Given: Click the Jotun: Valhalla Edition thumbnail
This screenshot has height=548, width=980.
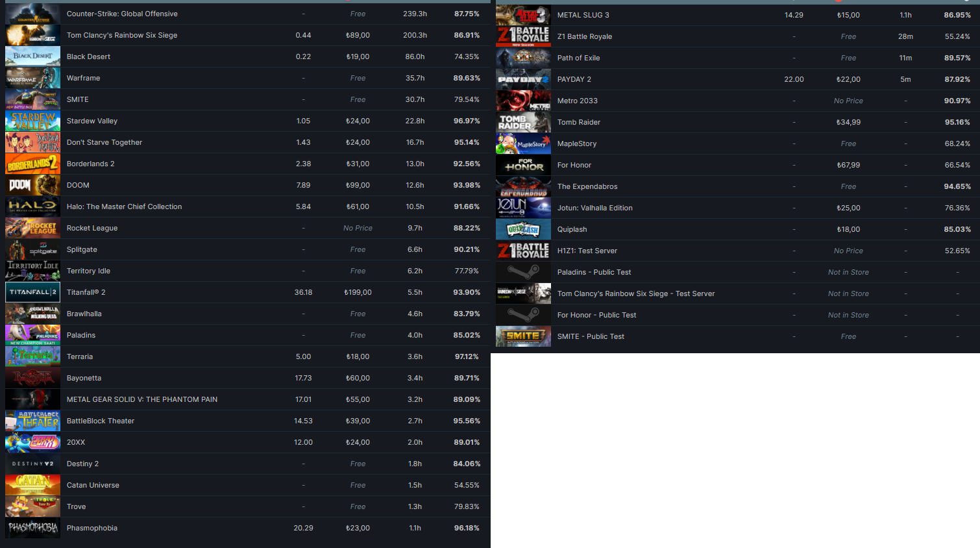Looking at the screenshot, I should click(x=523, y=208).
